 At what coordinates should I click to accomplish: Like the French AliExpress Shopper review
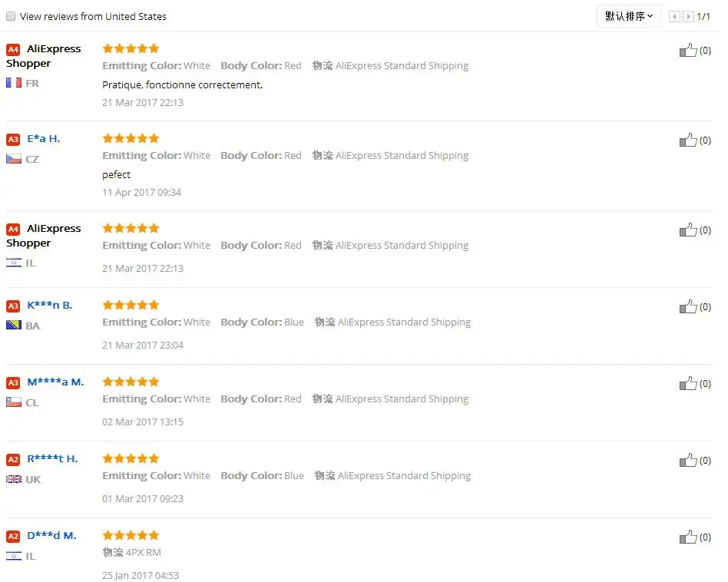point(688,51)
